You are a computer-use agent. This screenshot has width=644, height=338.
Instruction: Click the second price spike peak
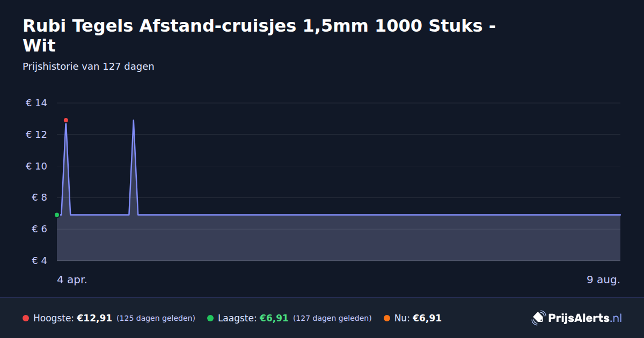coord(133,121)
